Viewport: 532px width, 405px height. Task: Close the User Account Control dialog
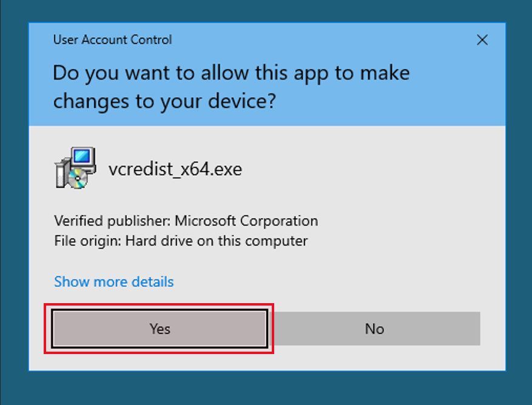click(x=482, y=39)
